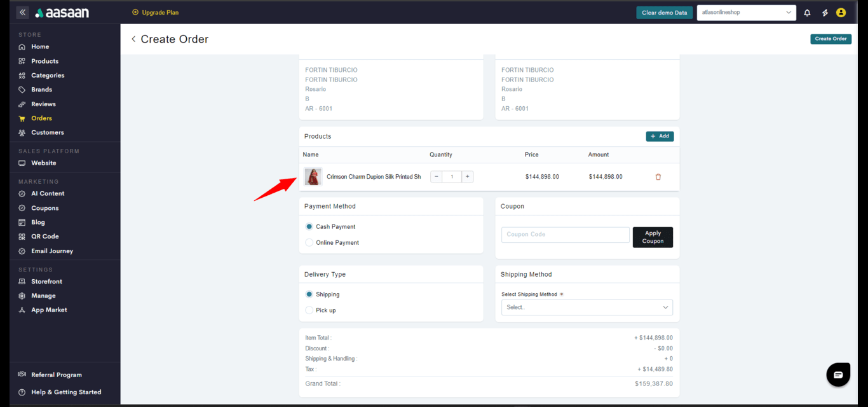Open the user profile avatar
Image resolution: width=868 pixels, height=407 pixels.
pos(841,13)
